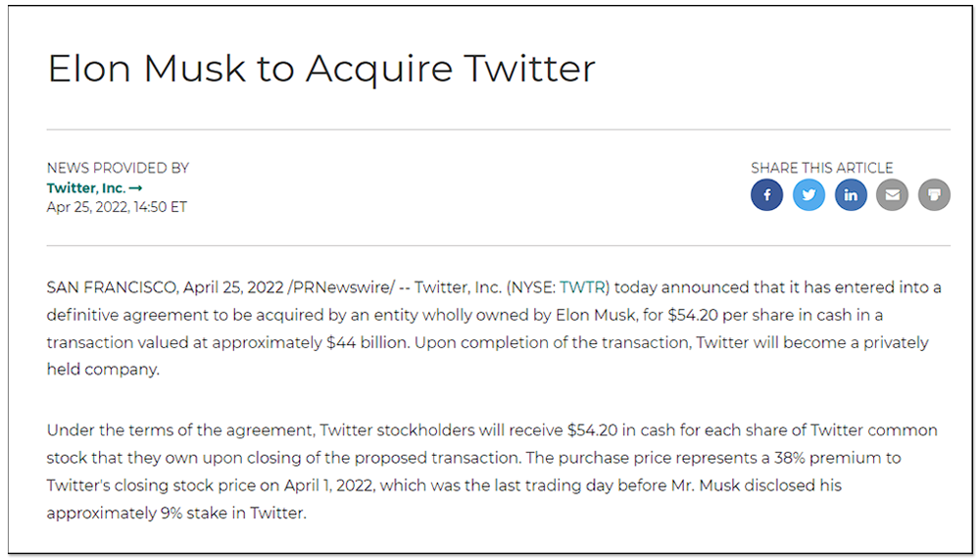Click the $44 billion valuation text

[x=367, y=342]
